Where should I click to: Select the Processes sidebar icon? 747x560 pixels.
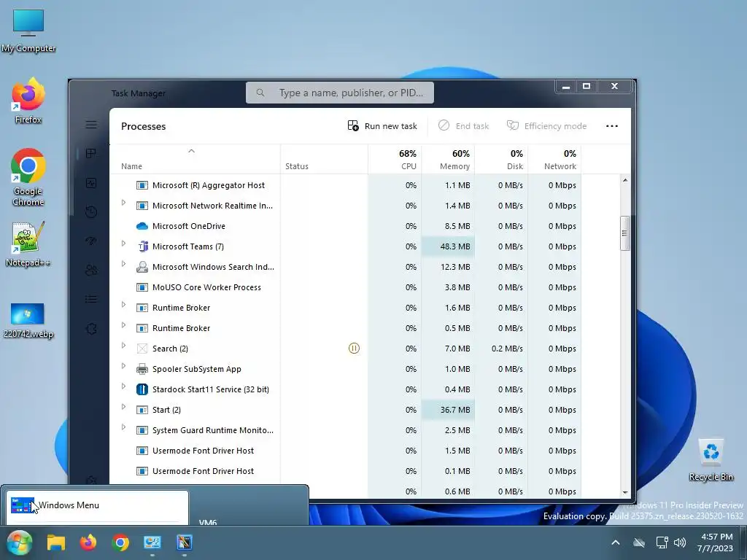(x=91, y=153)
